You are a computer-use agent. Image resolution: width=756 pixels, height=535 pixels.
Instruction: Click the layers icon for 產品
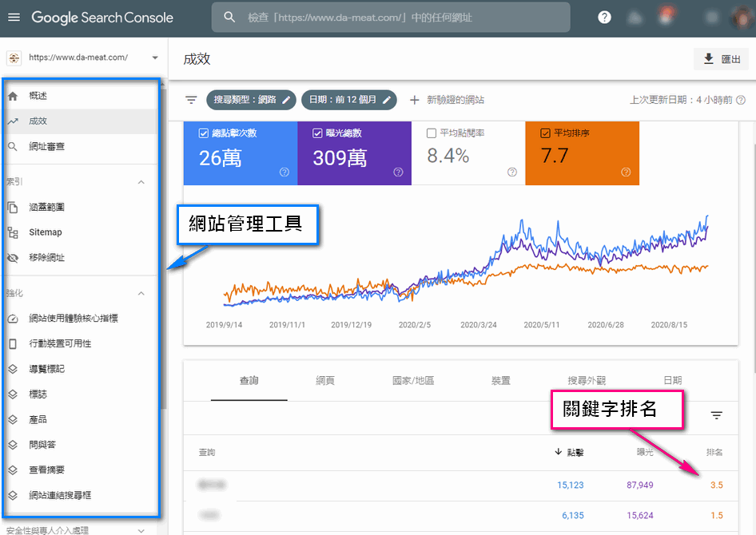13,419
